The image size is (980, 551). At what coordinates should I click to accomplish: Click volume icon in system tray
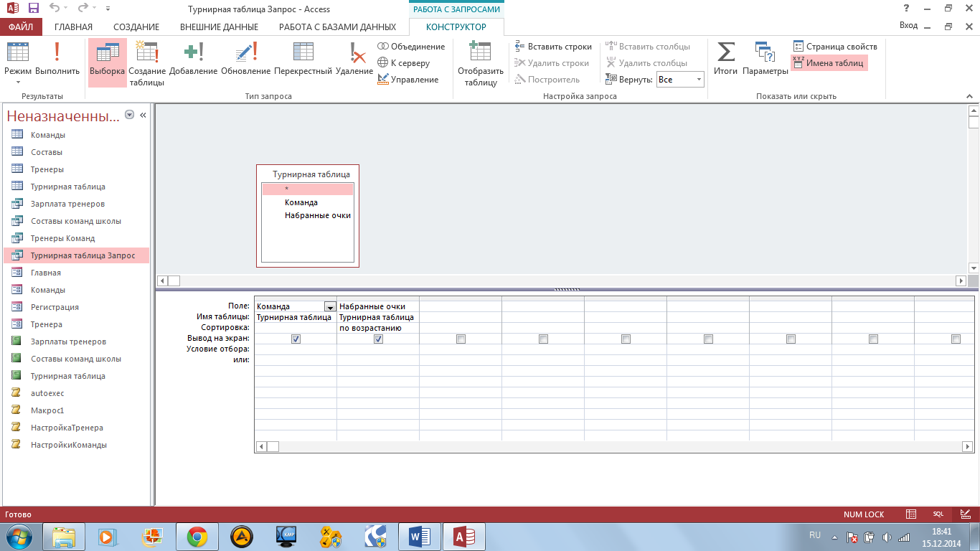(x=887, y=537)
